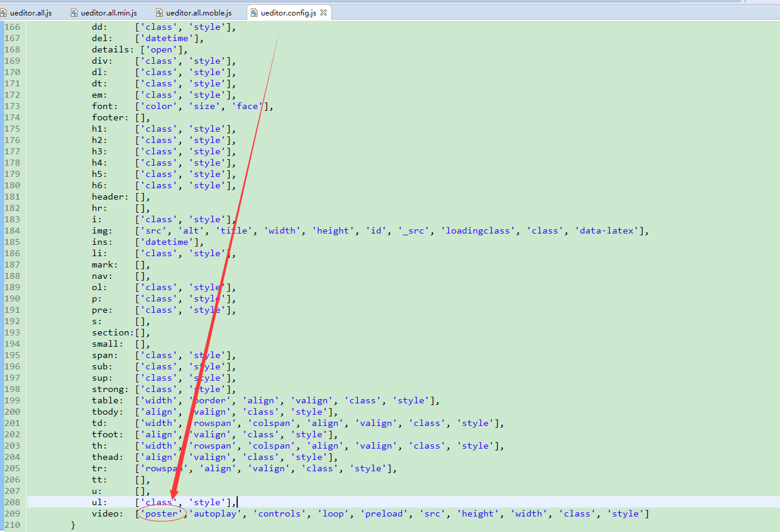780x532 pixels.
Task: Click the closing brace on line 210
Action: pyautogui.click(x=73, y=525)
